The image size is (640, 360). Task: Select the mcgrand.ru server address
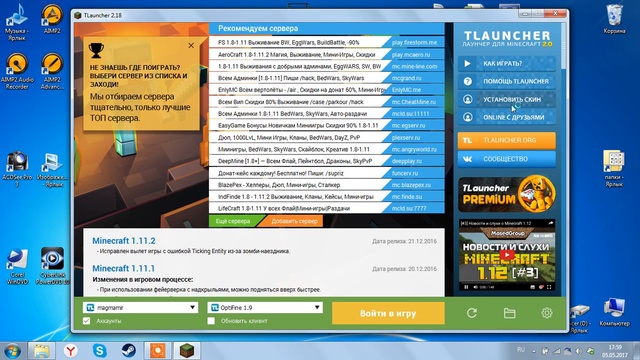[406, 78]
